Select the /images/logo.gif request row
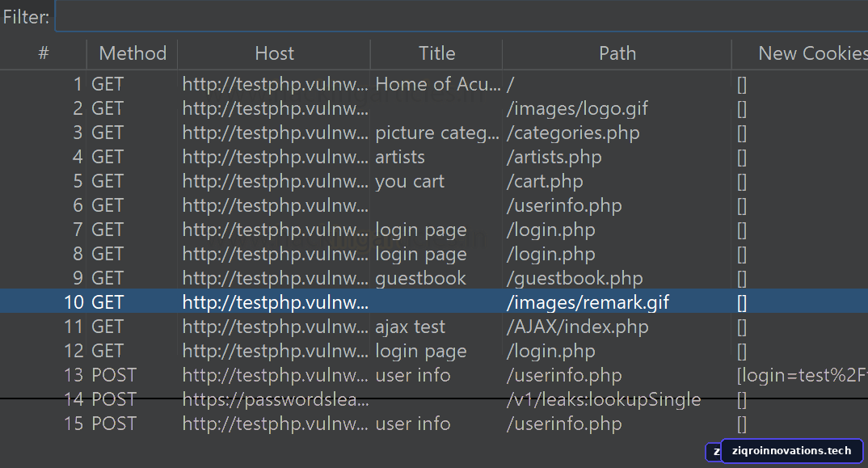Image resolution: width=868 pixels, height=468 pixels. [x=434, y=108]
